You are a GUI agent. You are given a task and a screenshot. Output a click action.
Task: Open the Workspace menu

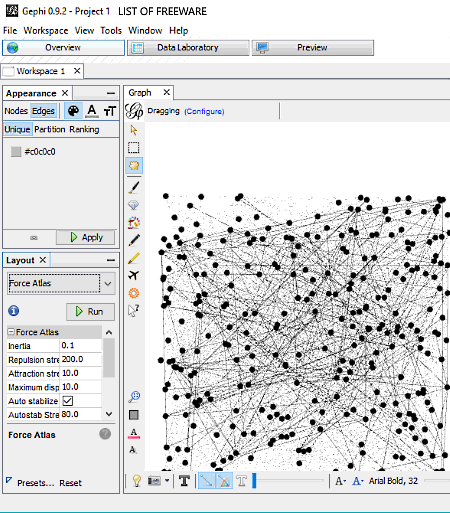46,31
